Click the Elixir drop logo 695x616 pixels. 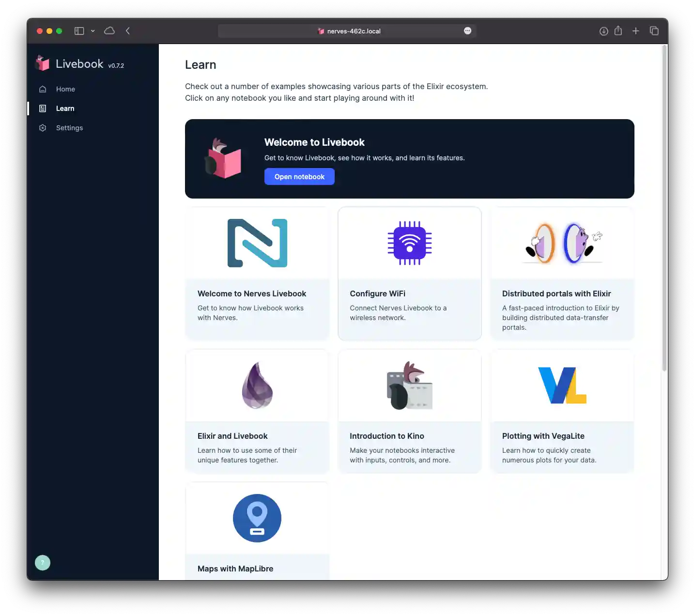point(257,385)
